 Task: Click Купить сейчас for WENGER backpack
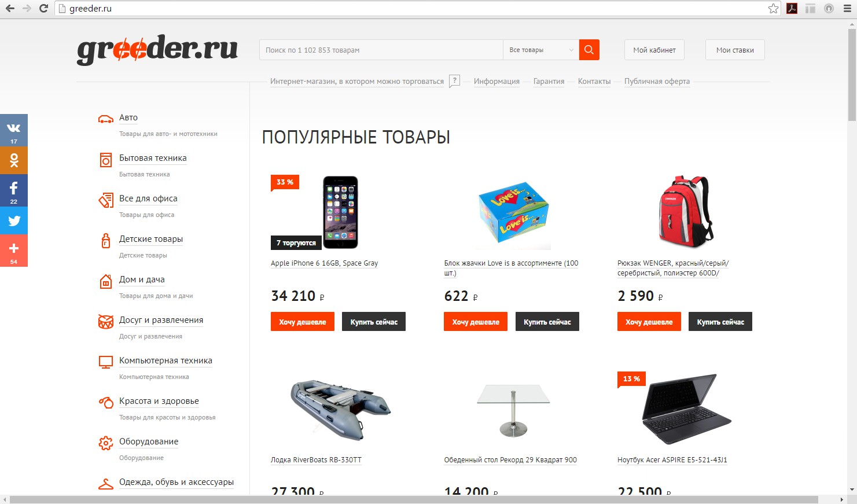[720, 322]
